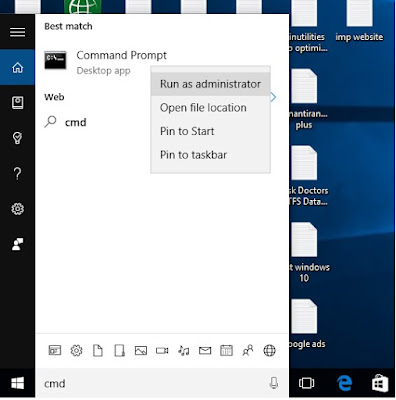The image size is (396, 400).
Task: Open the Cortana hamburger menu
Action: (x=17, y=32)
